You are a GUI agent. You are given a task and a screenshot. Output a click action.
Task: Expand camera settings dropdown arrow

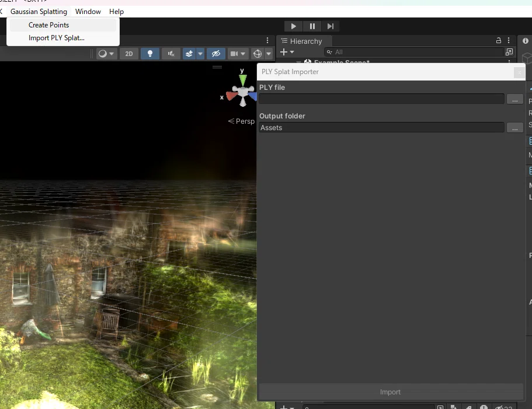point(243,54)
